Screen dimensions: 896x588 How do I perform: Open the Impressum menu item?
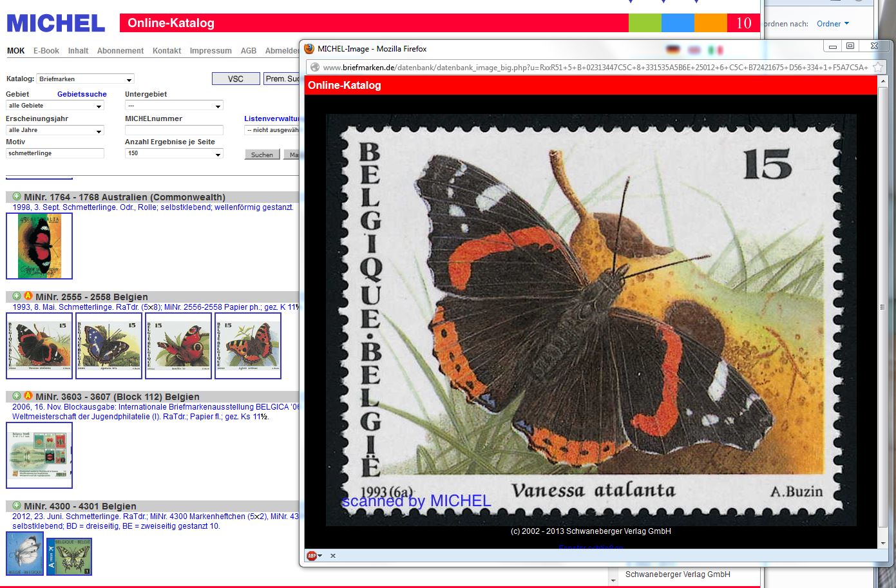[x=211, y=51]
